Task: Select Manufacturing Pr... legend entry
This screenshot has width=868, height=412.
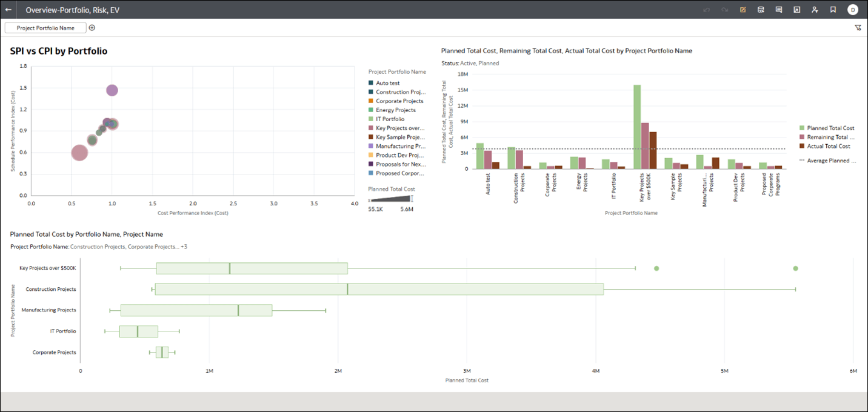Action: tap(397, 146)
